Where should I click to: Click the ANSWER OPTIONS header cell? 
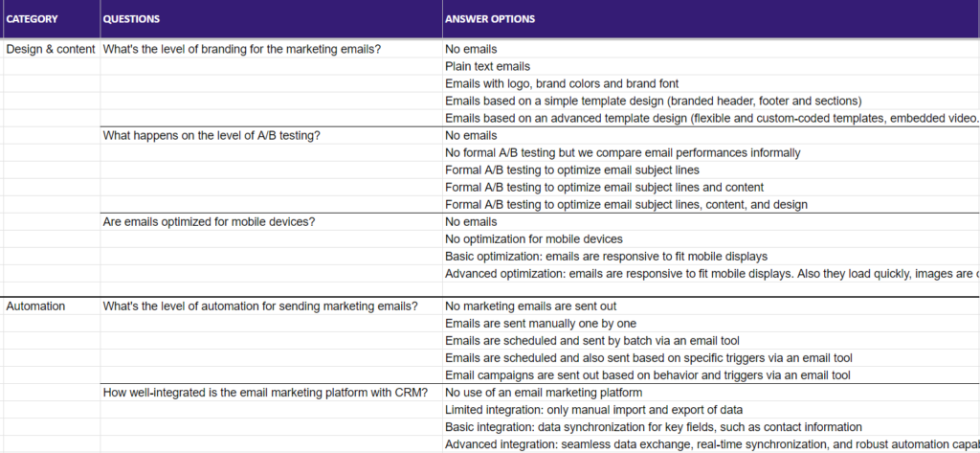pos(490,19)
